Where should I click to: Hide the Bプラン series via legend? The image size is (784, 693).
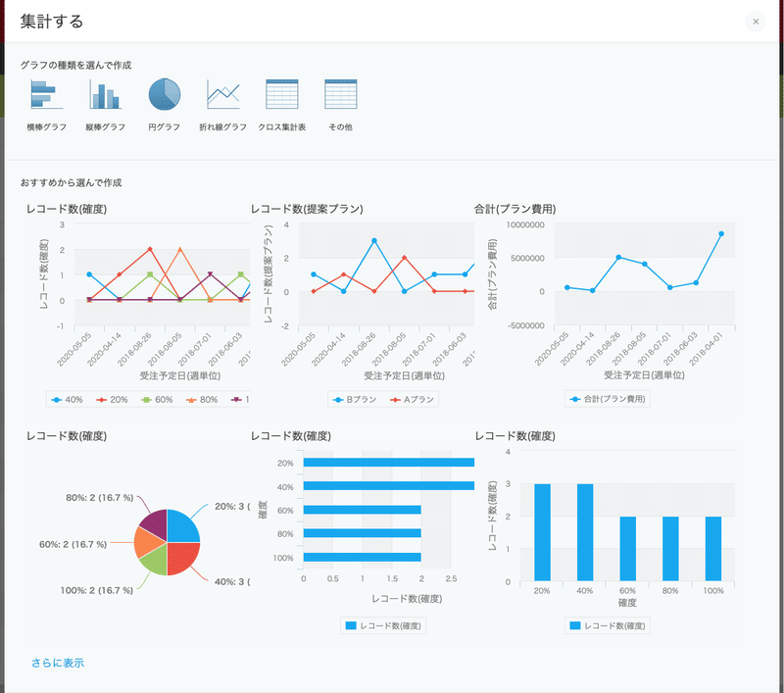[x=355, y=400]
